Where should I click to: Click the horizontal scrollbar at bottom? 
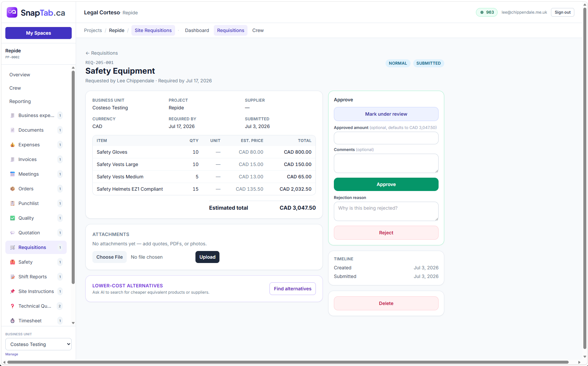pos(287,362)
